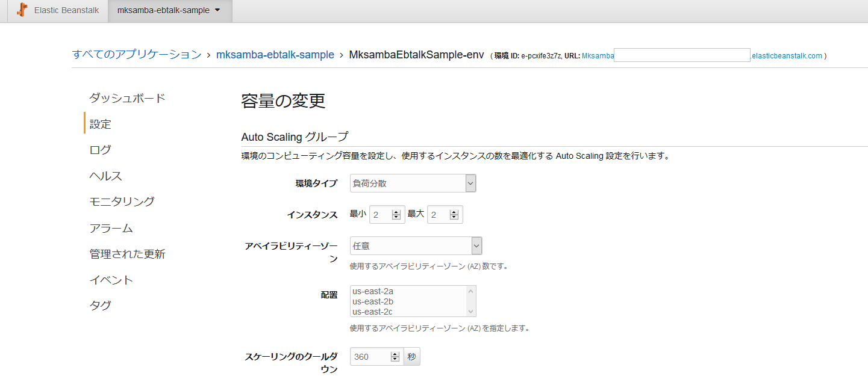Increase the 最小 instance count
868x379 pixels.
(x=396, y=212)
